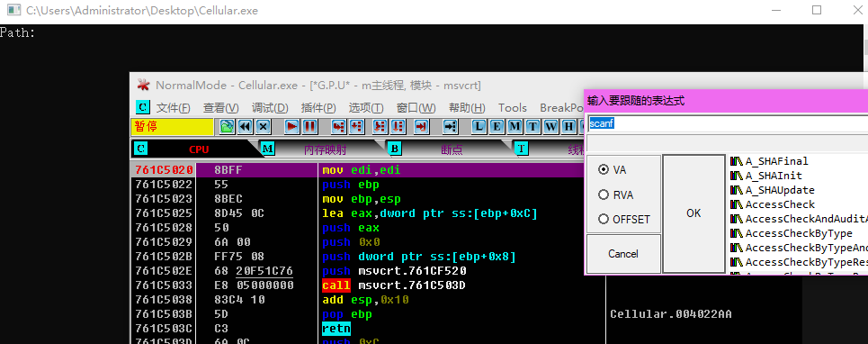Open the 文件(F) menu
868x344 pixels.
(x=173, y=107)
